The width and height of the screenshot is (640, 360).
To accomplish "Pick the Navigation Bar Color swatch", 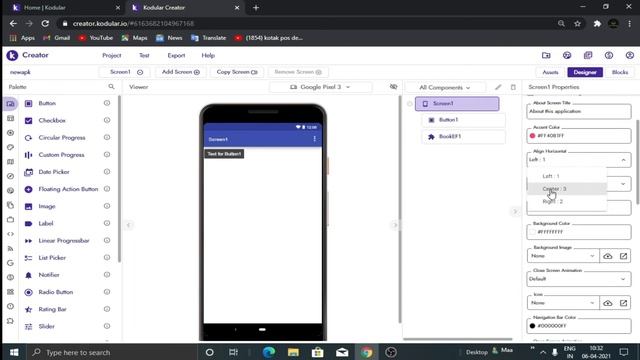I will pos(532,326).
